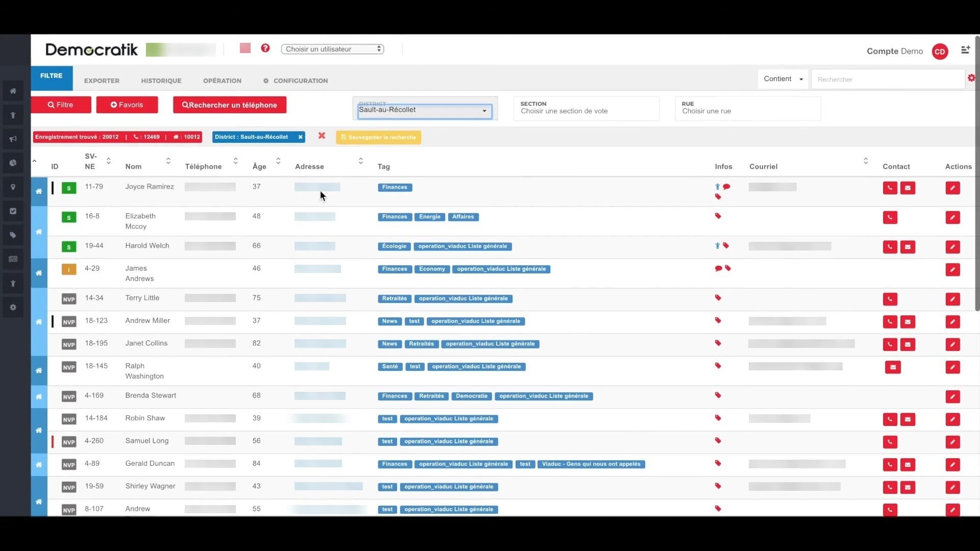Click the email icon for Gerald Duncan
The image size is (980, 551).
pyautogui.click(x=908, y=465)
